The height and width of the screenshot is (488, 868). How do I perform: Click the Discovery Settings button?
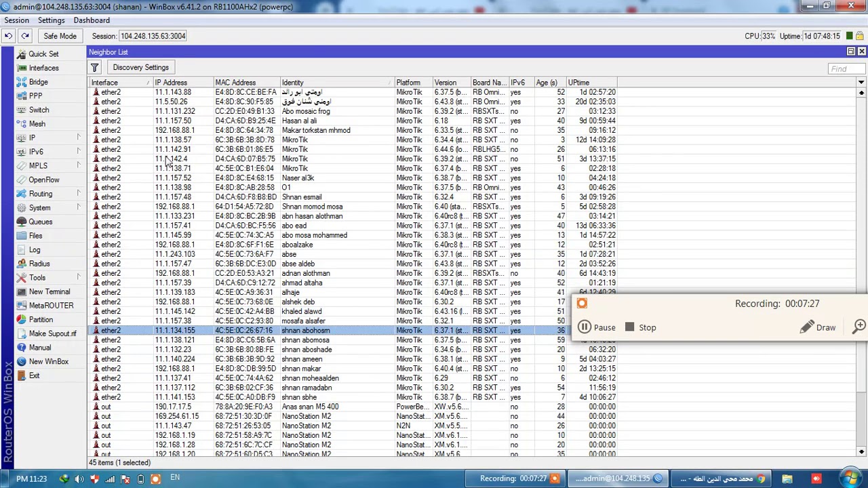(x=140, y=67)
